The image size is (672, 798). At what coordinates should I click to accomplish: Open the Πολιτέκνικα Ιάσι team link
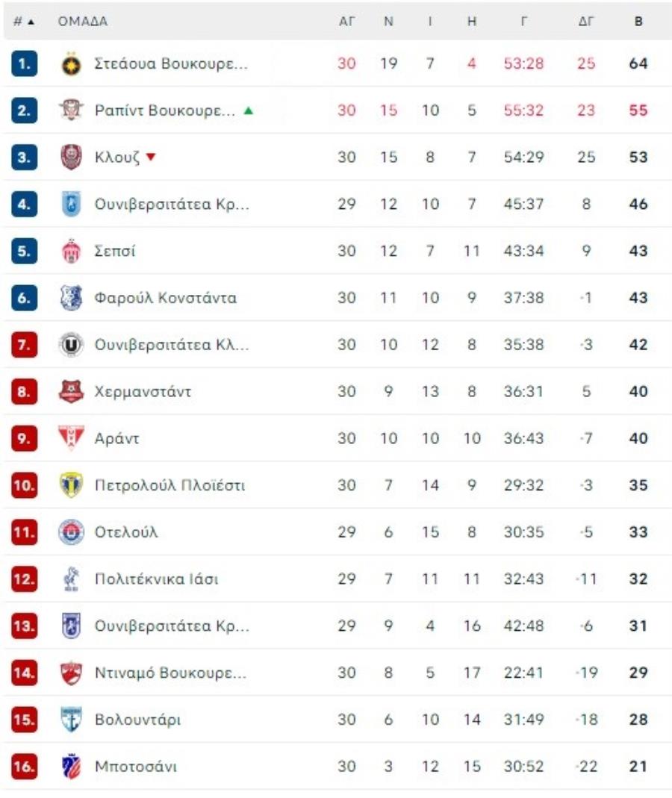tap(156, 579)
